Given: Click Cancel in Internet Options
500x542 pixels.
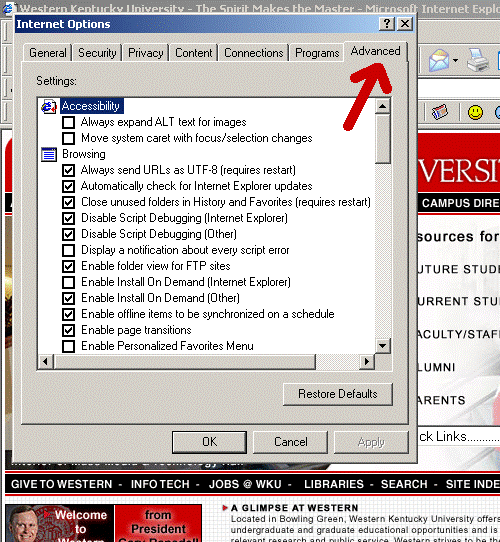Looking at the screenshot, I should [x=290, y=442].
